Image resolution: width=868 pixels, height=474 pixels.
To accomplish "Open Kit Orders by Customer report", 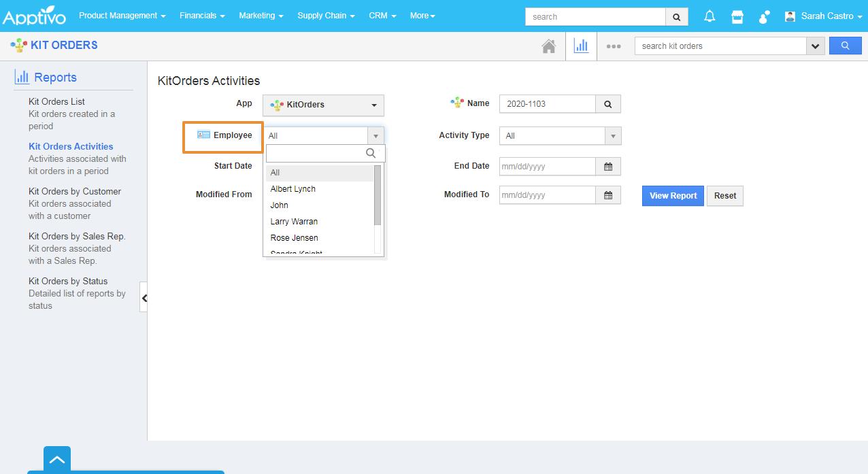I will click(75, 191).
